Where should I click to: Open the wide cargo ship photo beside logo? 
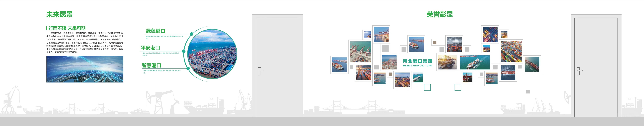coord(475,62)
